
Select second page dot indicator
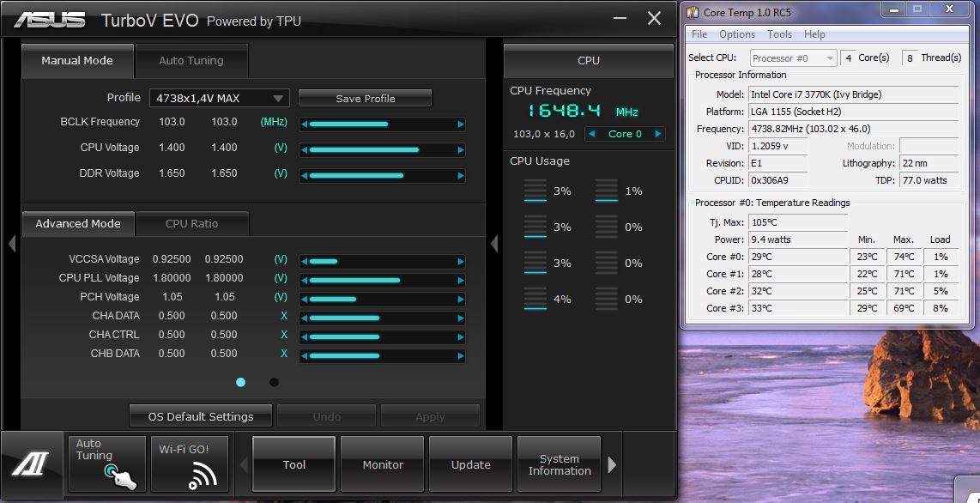[274, 383]
